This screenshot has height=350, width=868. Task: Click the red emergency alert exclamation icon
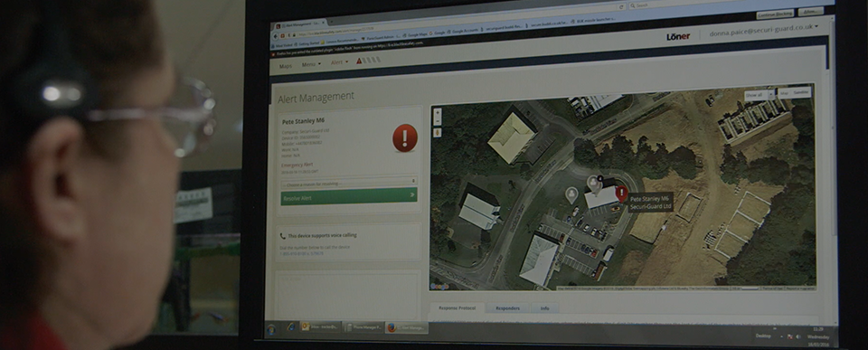405,137
